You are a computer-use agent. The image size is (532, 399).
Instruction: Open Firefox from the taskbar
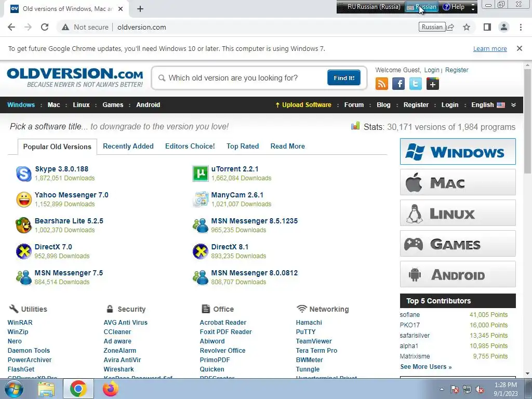click(111, 389)
